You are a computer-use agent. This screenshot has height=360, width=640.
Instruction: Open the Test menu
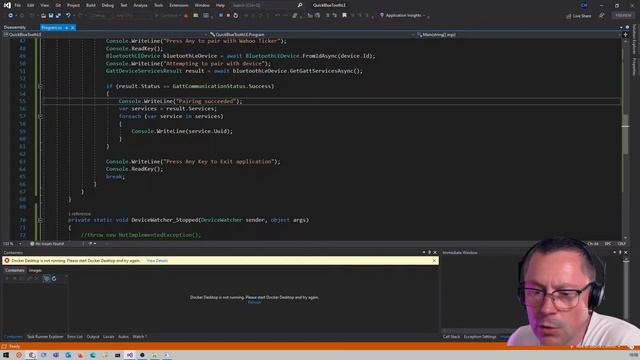pyautogui.click(x=124, y=5)
